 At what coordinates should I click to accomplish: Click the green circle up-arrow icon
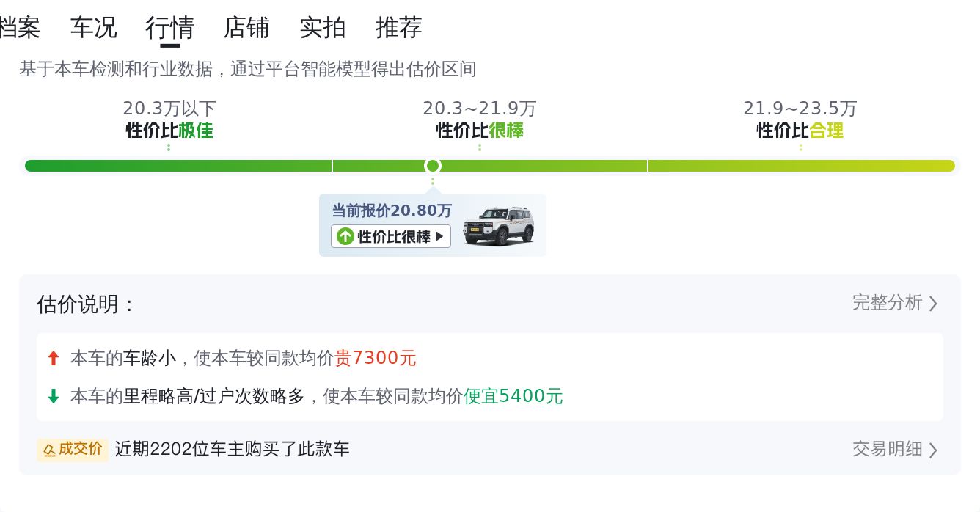point(345,236)
